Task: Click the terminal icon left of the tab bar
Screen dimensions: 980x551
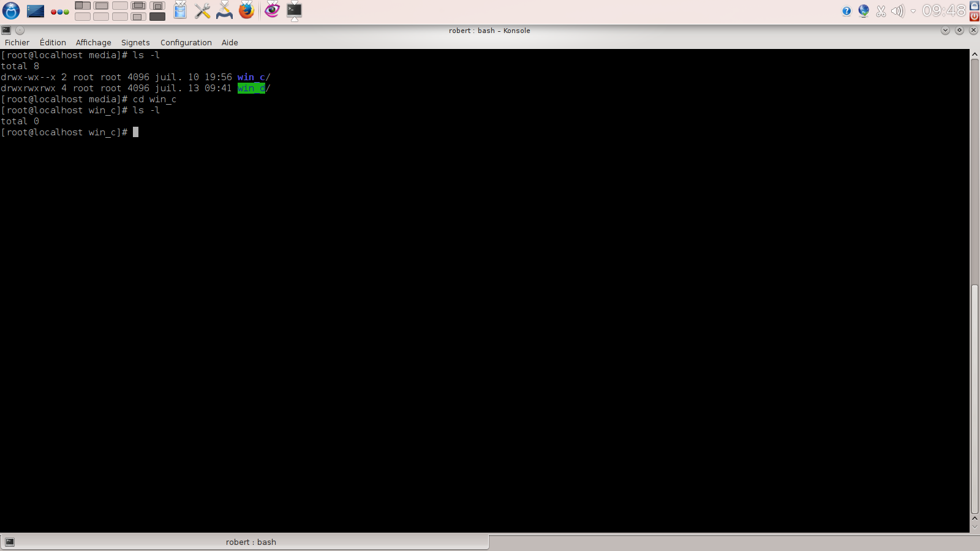Action: [10, 542]
